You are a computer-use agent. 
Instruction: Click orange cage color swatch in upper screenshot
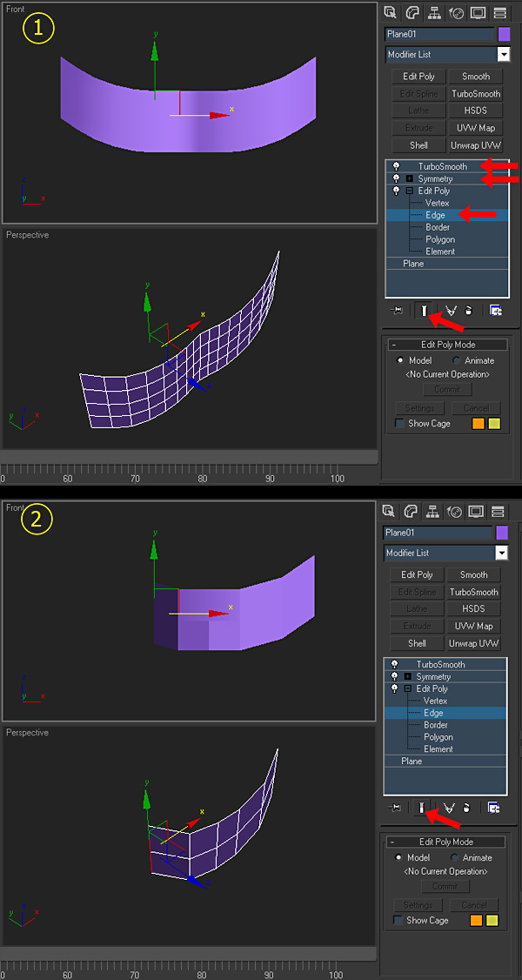478,424
